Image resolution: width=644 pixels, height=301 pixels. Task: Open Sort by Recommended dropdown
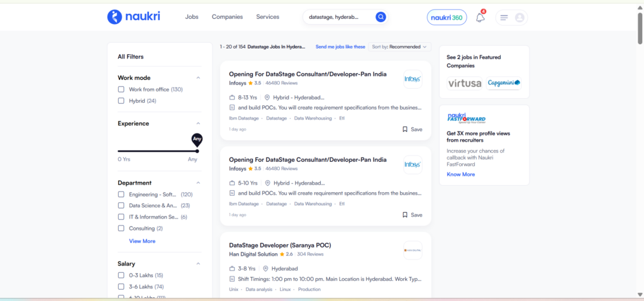399,47
